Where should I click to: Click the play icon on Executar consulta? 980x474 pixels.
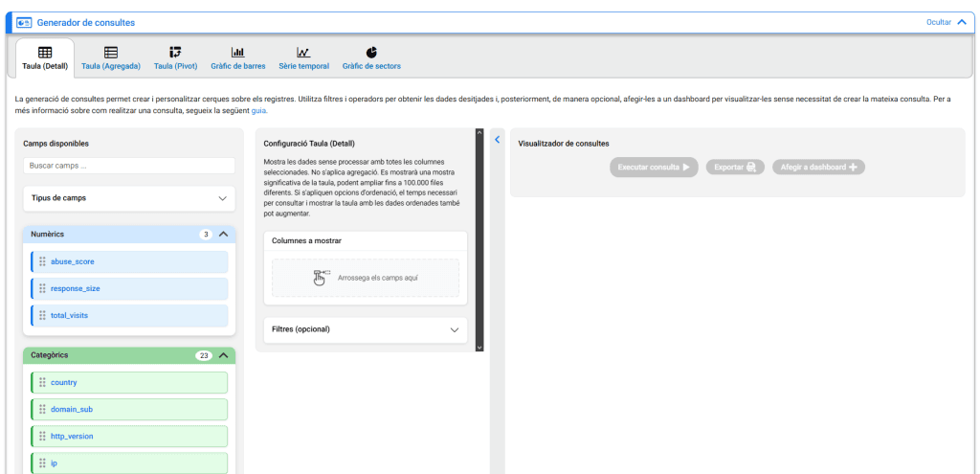685,167
